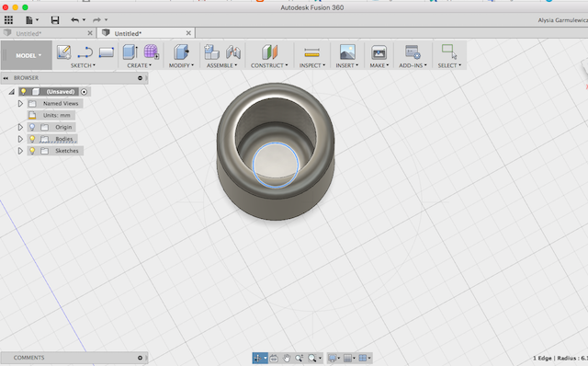
Task: Select the Extrude tool in Create
Action: 130,51
